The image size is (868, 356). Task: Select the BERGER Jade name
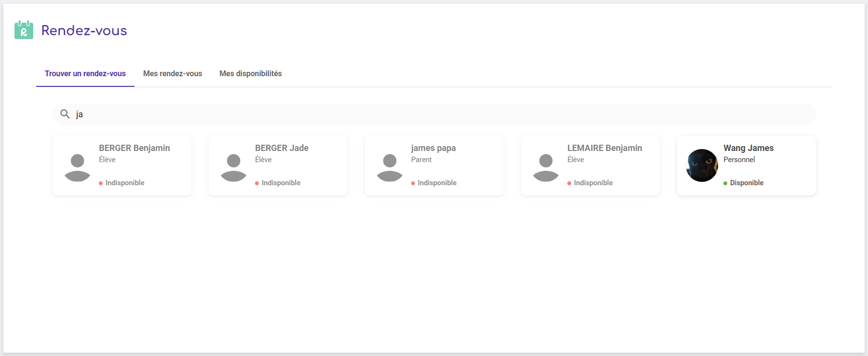point(281,148)
